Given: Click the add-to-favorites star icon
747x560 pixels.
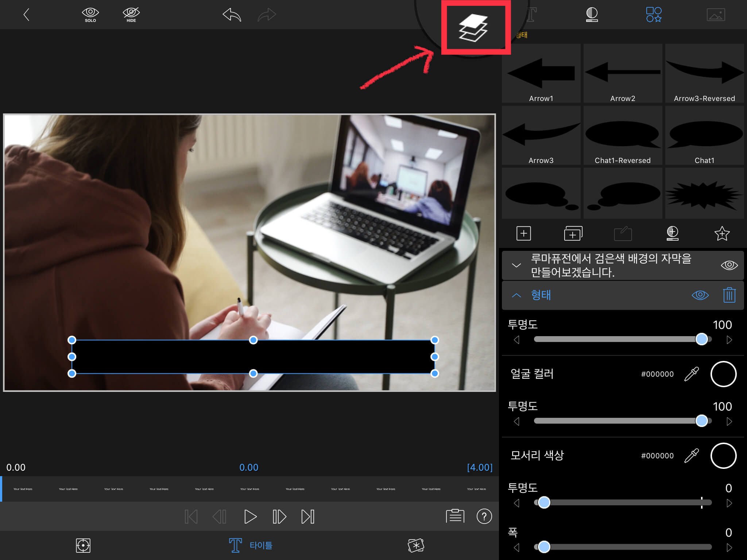Looking at the screenshot, I should pos(721,234).
